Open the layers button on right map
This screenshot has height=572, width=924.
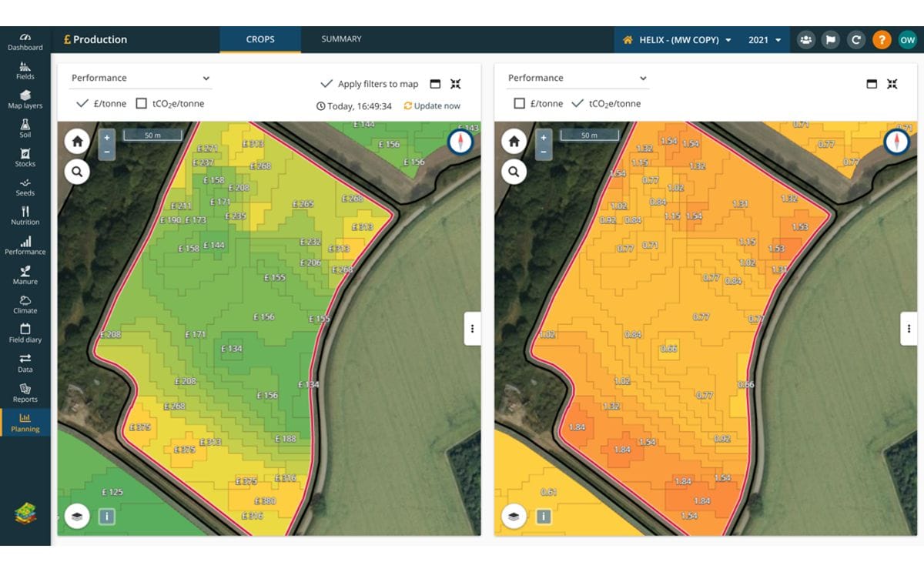(x=514, y=517)
